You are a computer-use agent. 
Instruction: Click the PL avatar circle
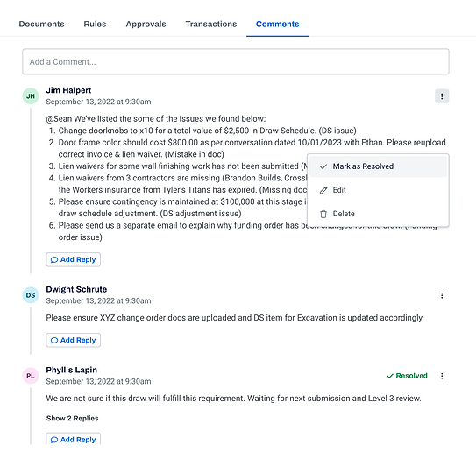pyautogui.click(x=31, y=376)
